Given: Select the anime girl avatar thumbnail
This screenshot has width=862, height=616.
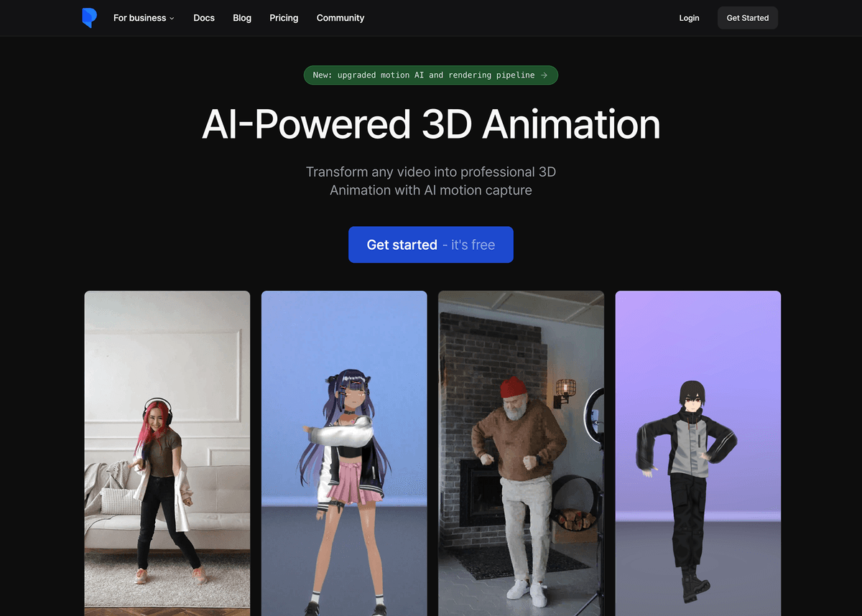Looking at the screenshot, I should click(344, 452).
